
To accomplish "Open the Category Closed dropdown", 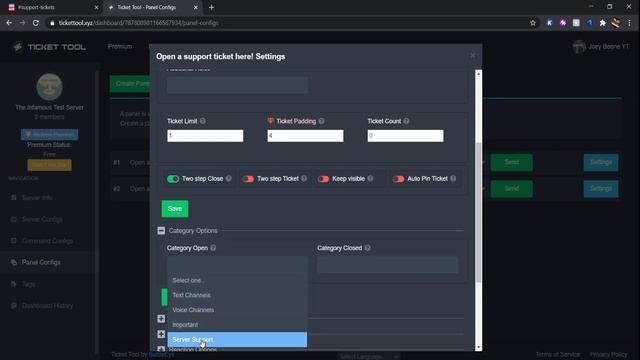I will click(x=387, y=264).
